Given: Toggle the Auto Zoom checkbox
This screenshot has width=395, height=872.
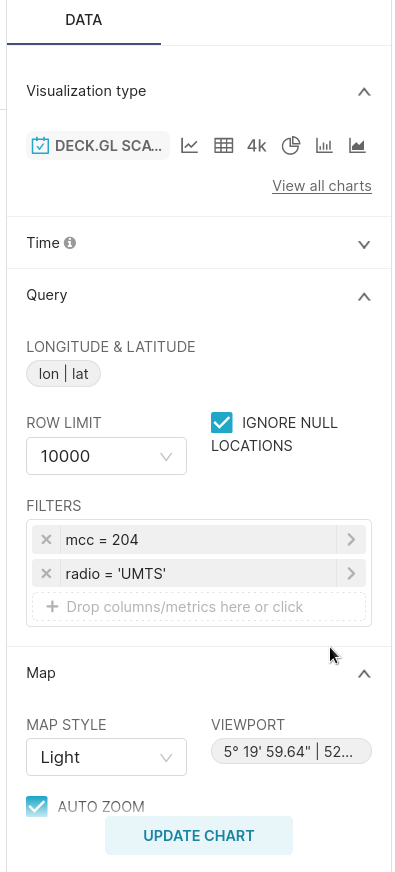Looking at the screenshot, I should point(37,806).
